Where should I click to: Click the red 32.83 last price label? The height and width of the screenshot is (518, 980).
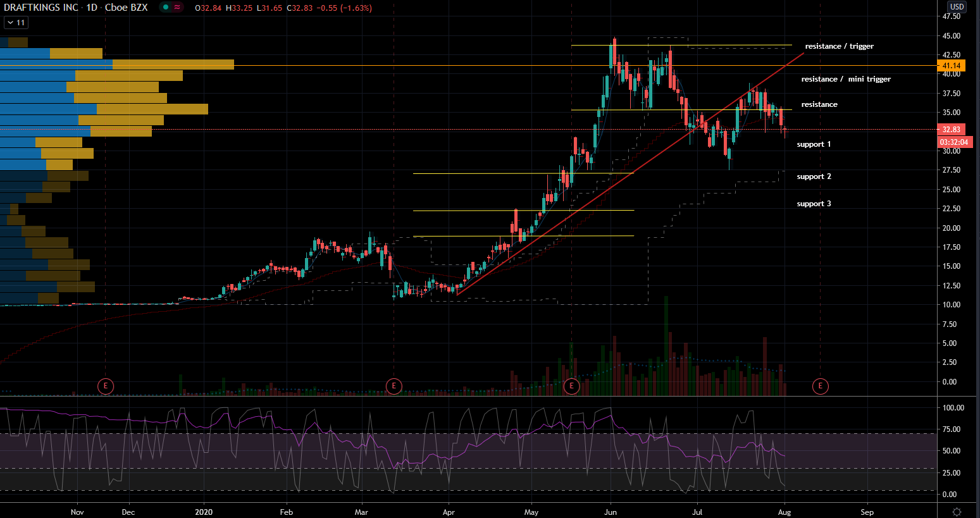click(952, 130)
